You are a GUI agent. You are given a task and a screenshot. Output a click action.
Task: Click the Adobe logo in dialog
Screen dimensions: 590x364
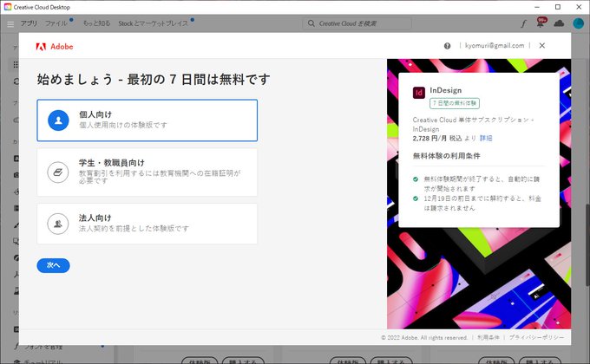(55, 46)
